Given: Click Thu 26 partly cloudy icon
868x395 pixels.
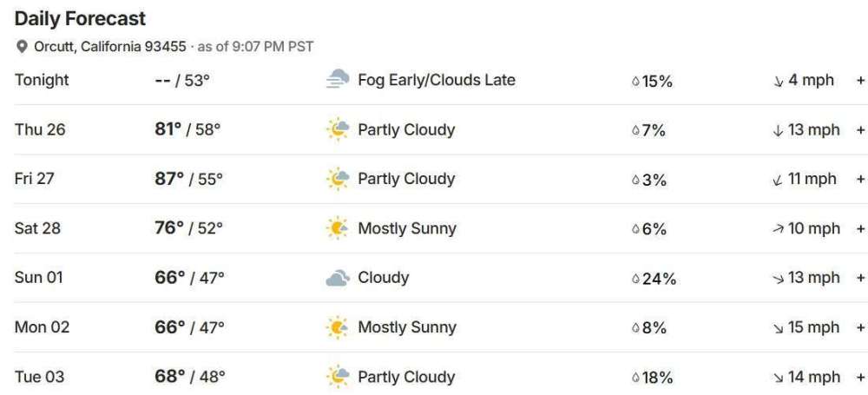Looking at the screenshot, I should coord(337,130).
